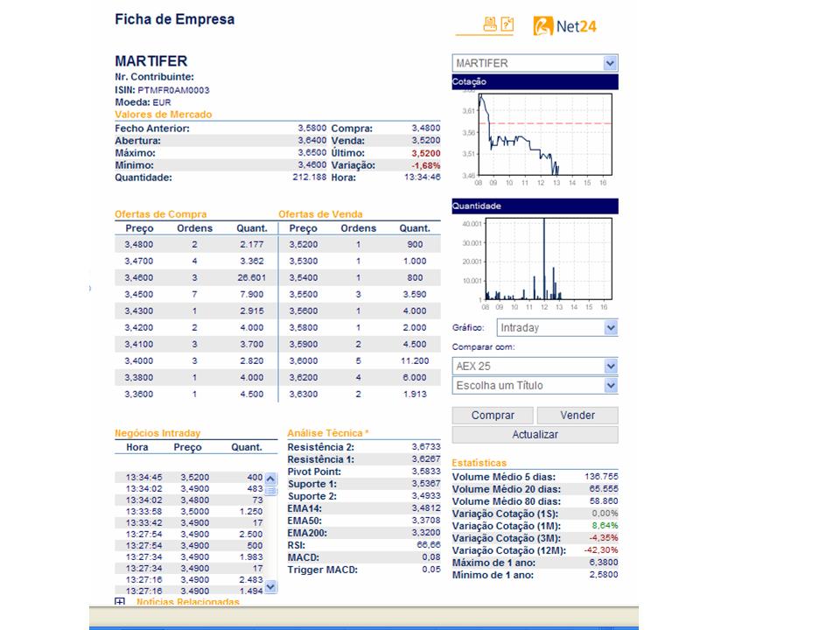
Task: Click the Suporte 1 value 3,5367
Action: (426, 484)
